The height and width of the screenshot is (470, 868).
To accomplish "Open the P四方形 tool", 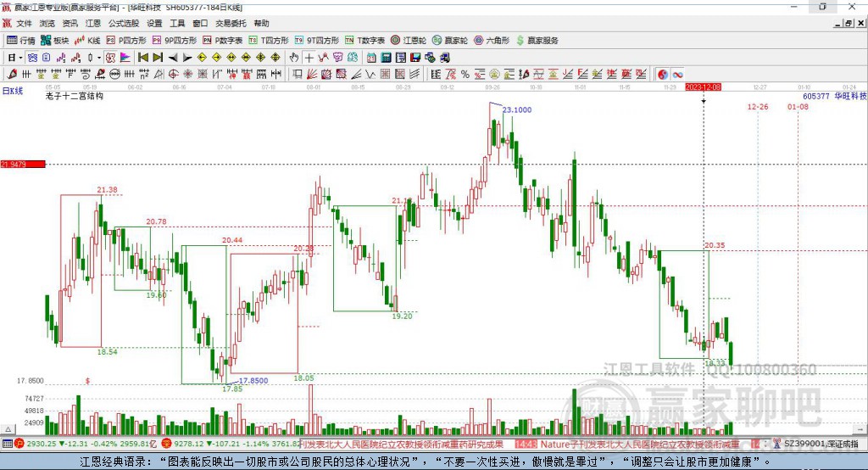I will point(126,41).
